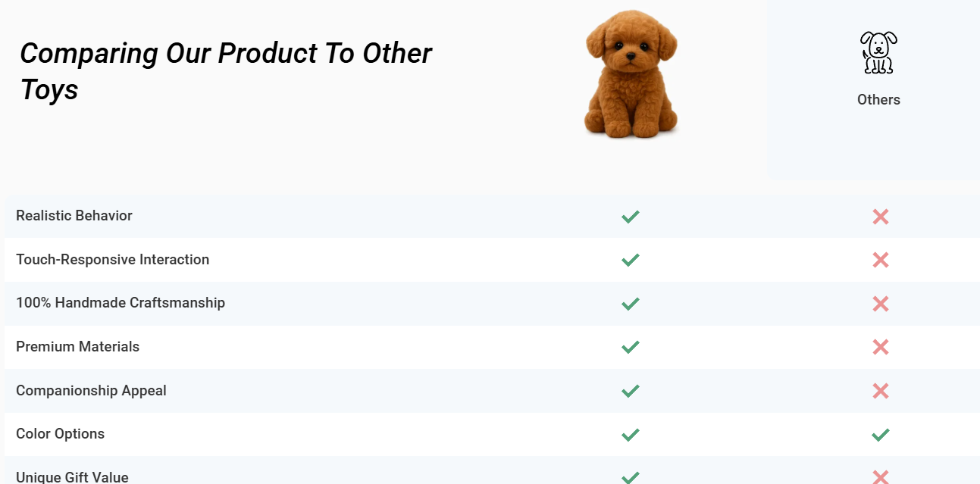Click the green checkmark for Premium Materials
Image resolution: width=980 pixels, height=484 pixels.
click(630, 347)
